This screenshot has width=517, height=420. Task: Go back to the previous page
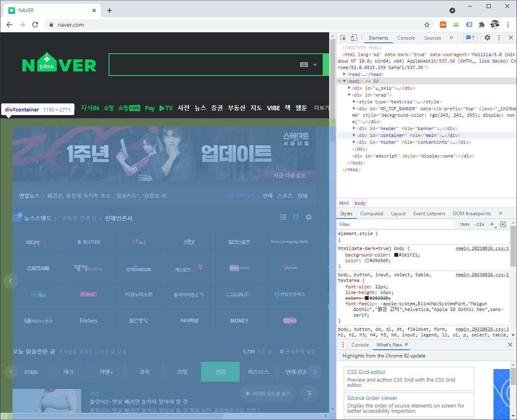pyautogui.click(x=9, y=25)
